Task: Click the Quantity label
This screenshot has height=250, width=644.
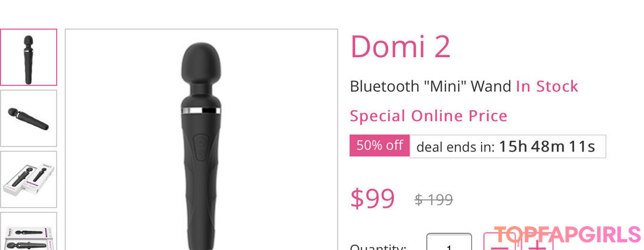Action: click(x=378, y=246)
